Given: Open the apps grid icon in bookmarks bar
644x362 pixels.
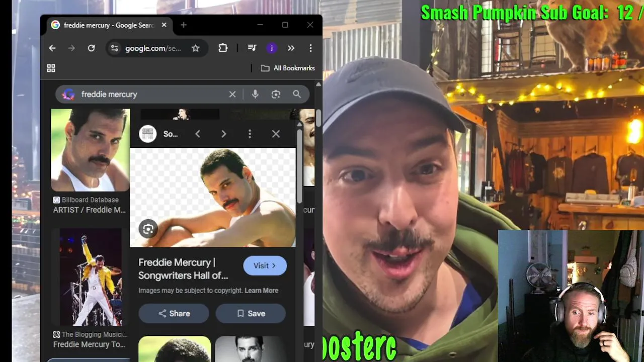Looking at the screenshot, I should 51,68.
